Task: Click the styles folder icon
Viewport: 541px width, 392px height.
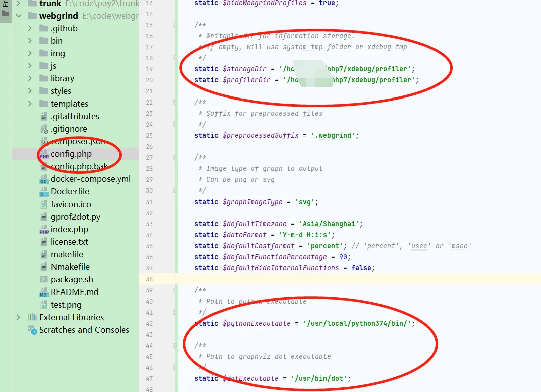Action: [x=44, y=91]
